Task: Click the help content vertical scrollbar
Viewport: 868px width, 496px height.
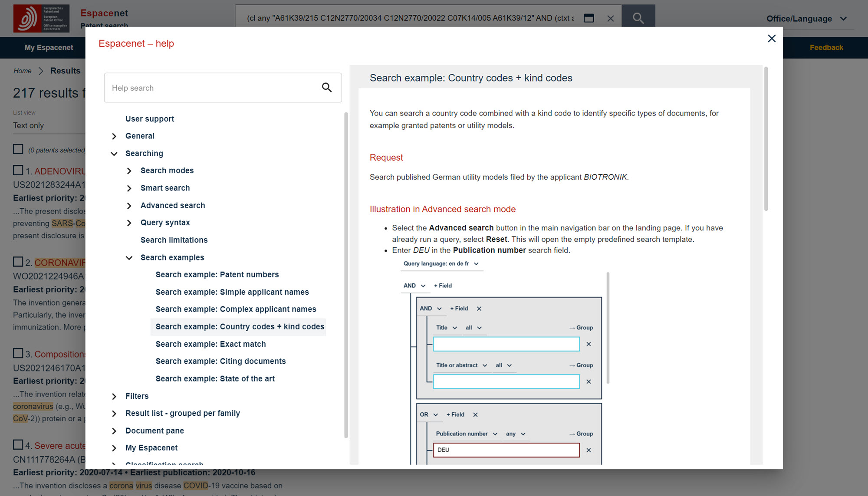Action: pos(766,139)
